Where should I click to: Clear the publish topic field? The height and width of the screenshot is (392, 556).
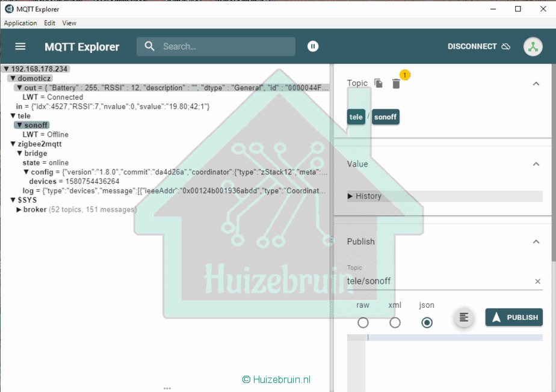coord(537,281)
